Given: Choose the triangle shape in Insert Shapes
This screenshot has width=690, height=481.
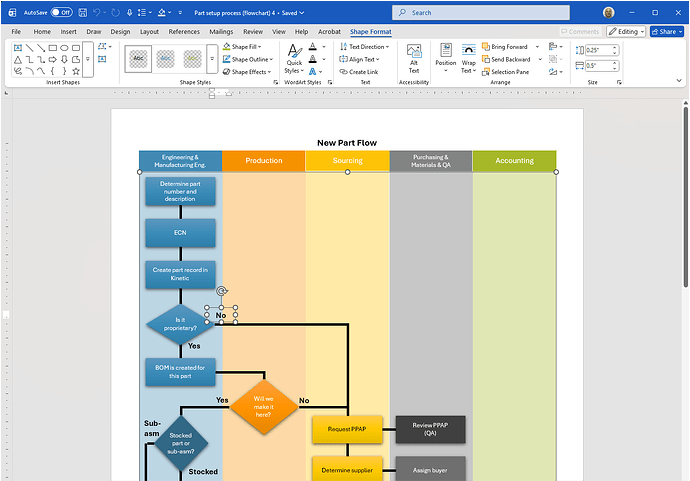Looking at the screenshot, I should 18,59.
